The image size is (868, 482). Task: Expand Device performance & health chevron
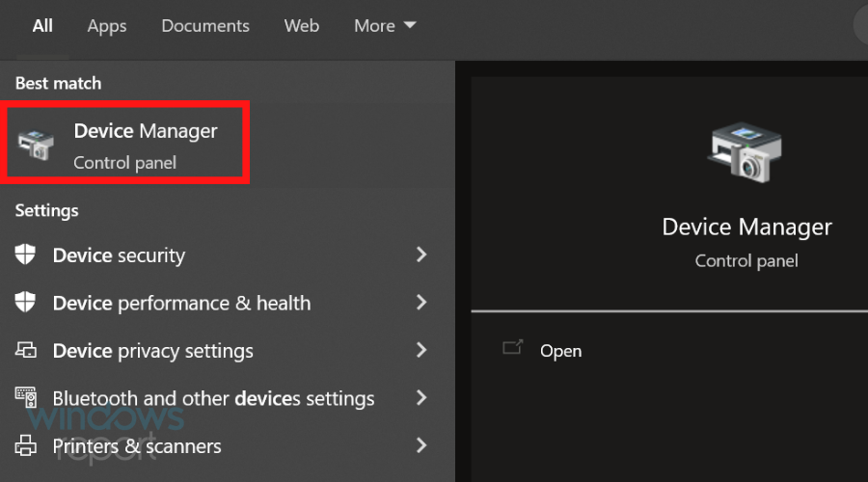tap(421, 302)
